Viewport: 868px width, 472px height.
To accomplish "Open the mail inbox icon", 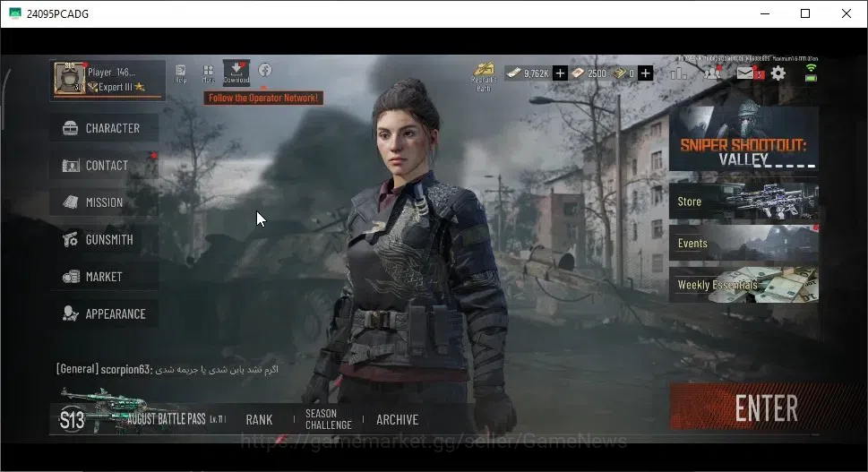I will click(x=745, y=73).
